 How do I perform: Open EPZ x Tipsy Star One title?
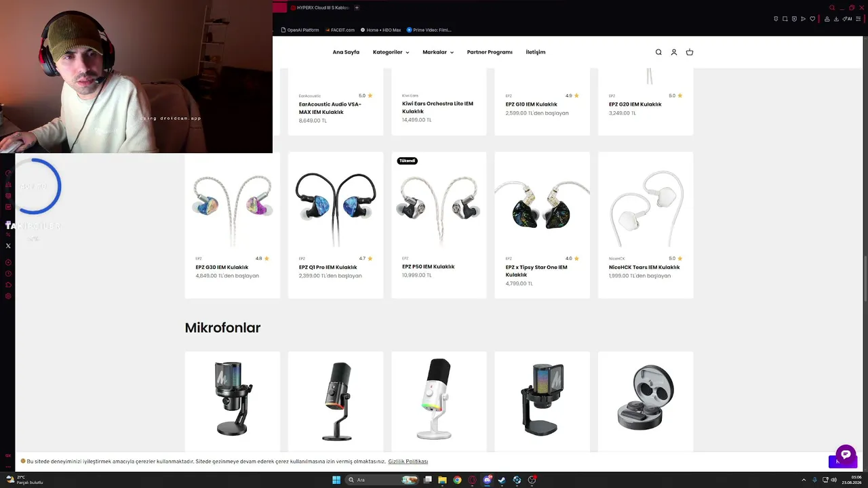click(536, 271)
